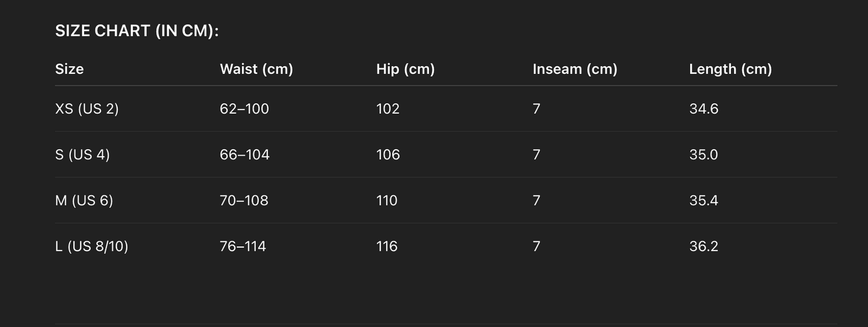Viewport: 868px width, 327px height.
Task: Click the S (US 4) size cell
Action: (x=82, y=154)
